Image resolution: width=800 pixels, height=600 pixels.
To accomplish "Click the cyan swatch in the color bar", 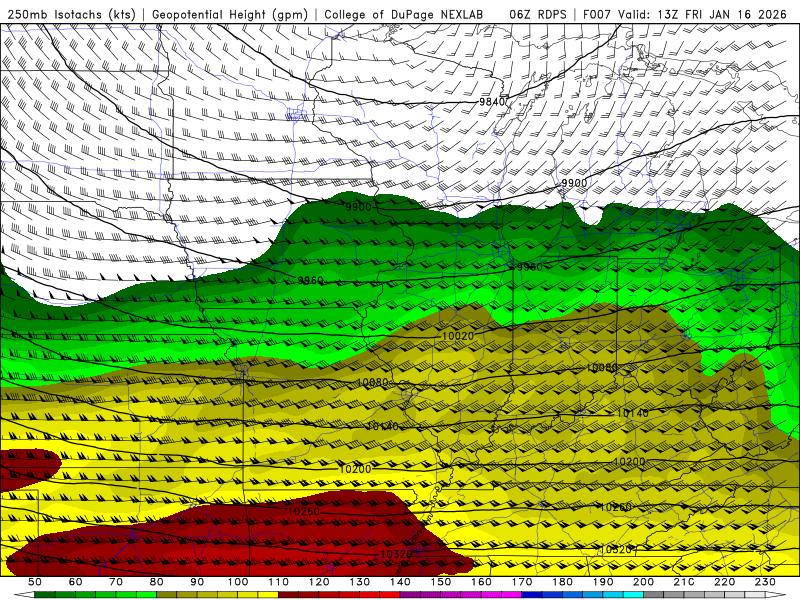I will coord(633,594).
